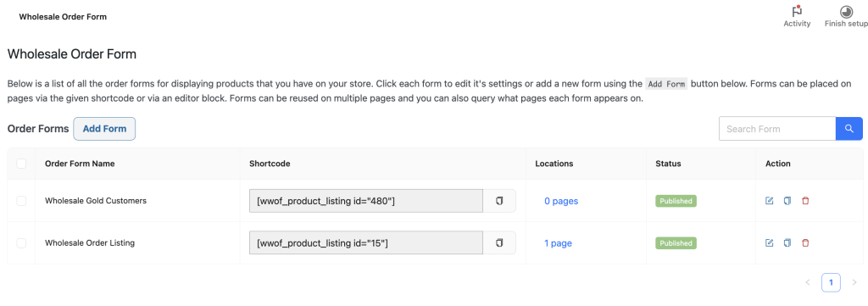Copy shortcode for Wholesale Gold Customers
Viewport: 868px width, 306px height.
tap(499, 201)
